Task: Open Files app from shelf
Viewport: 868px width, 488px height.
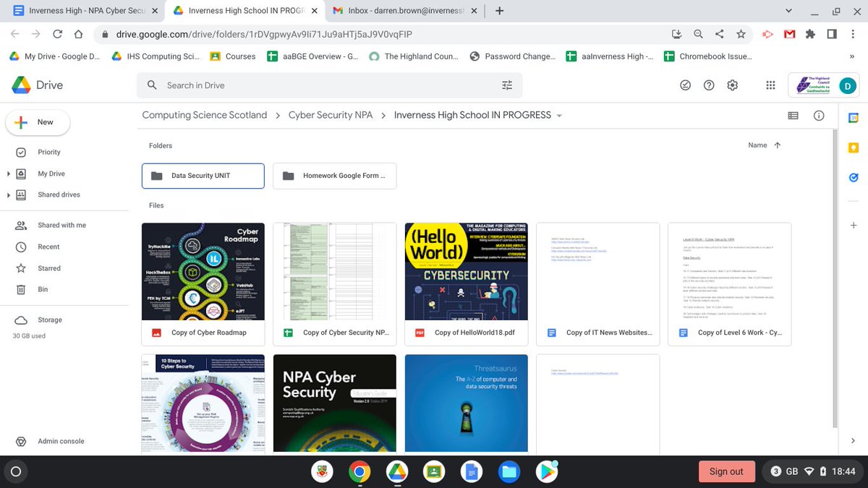Action: point(509,472)
